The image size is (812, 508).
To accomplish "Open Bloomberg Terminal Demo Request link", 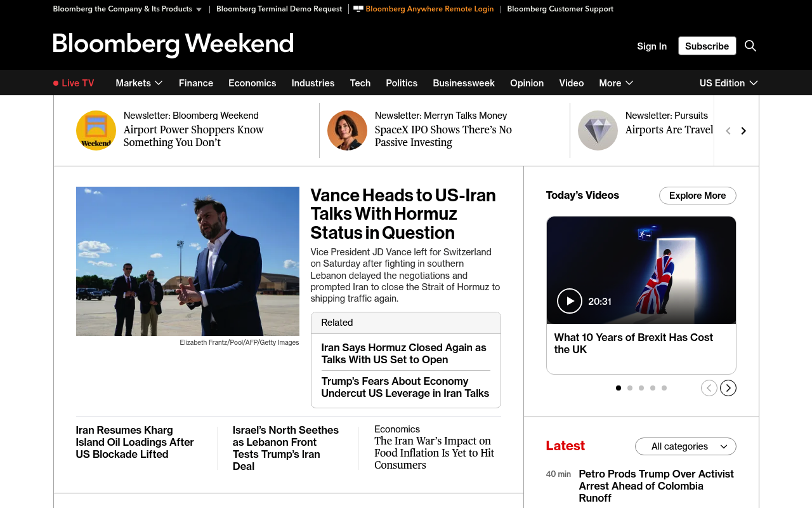I will [x=279, y=9].
